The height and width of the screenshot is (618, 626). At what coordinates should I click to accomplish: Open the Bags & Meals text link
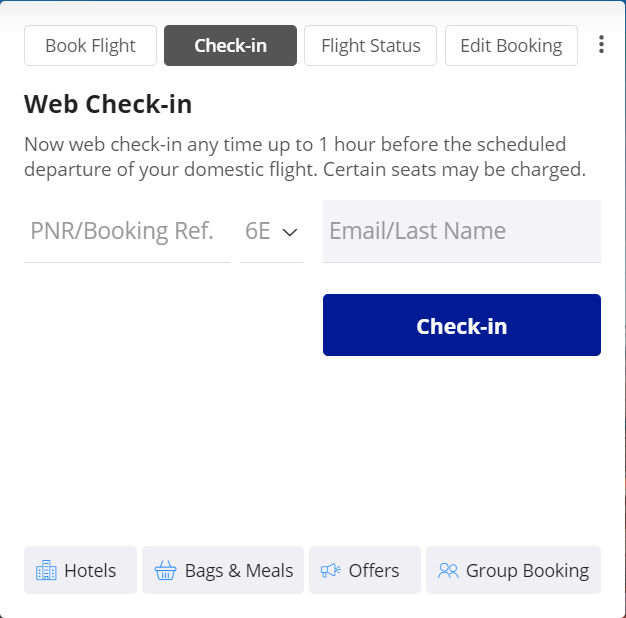click(x=239, y=571)
